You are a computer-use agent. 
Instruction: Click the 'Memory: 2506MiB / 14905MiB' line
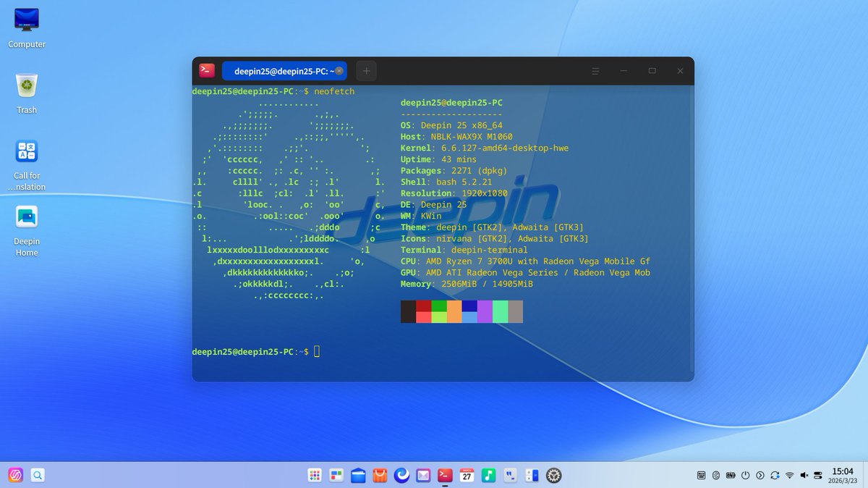(467, 284)
